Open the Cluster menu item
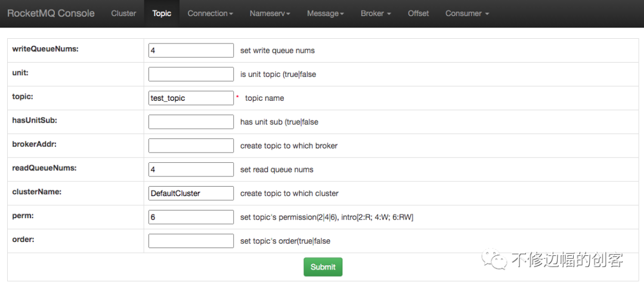 coord(123,13)
